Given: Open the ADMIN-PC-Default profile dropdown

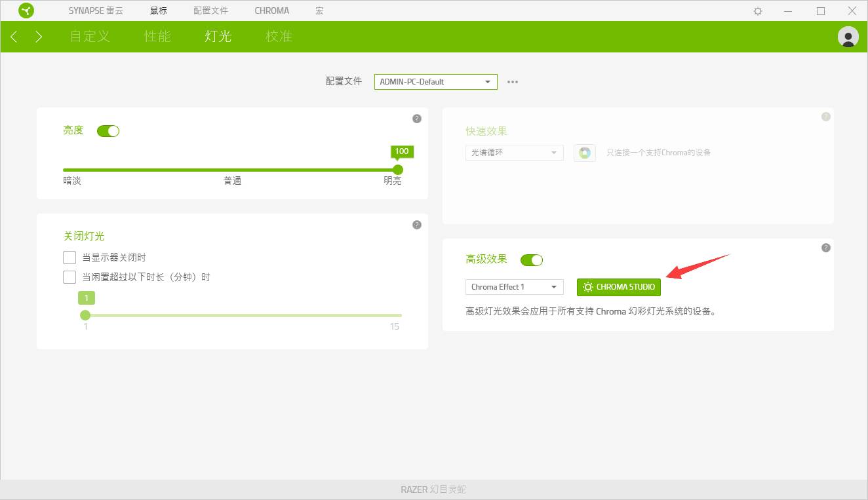Looking at the screenshot, I should click(x=435, y=81).
